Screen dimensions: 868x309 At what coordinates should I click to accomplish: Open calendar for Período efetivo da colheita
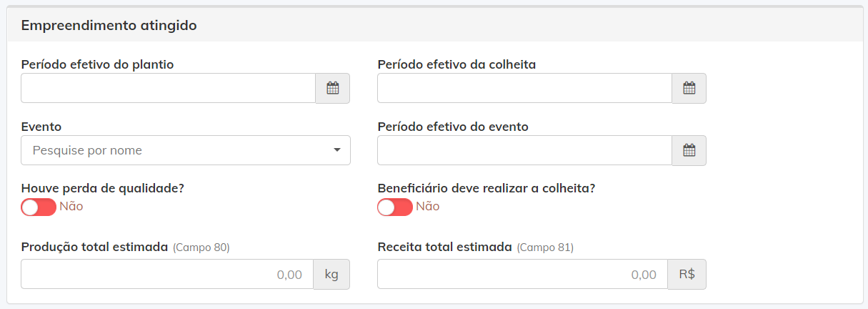[x=689, y=88]
